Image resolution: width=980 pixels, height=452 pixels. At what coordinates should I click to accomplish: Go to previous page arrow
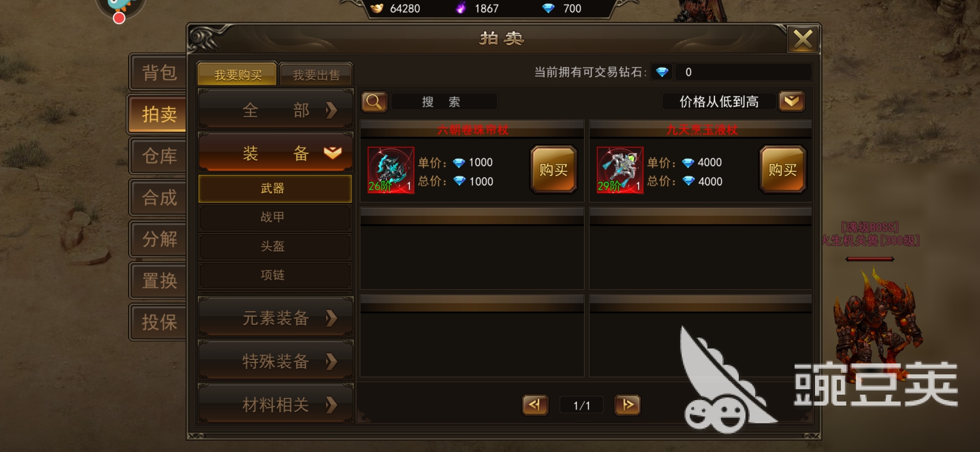tap(535, 405)
